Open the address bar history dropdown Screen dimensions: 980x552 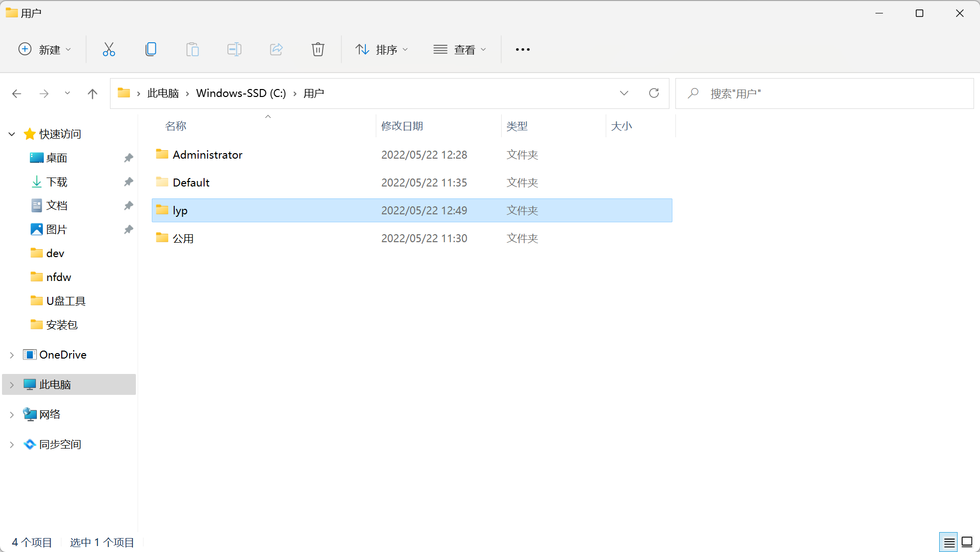(x=624, y=93)
